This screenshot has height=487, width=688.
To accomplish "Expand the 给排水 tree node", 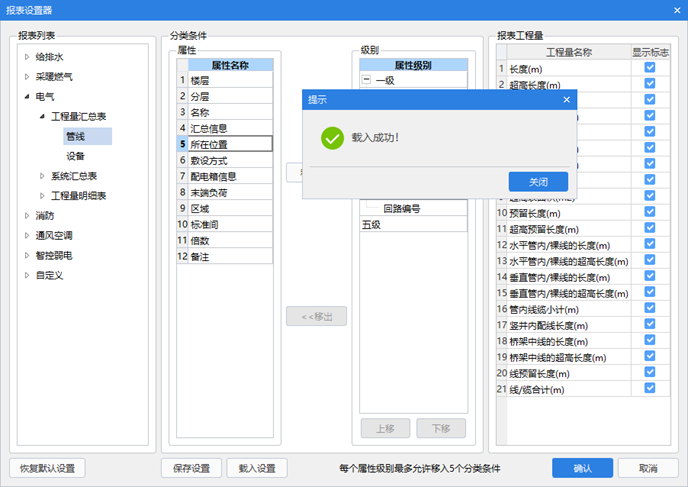I will pos(27,58).
